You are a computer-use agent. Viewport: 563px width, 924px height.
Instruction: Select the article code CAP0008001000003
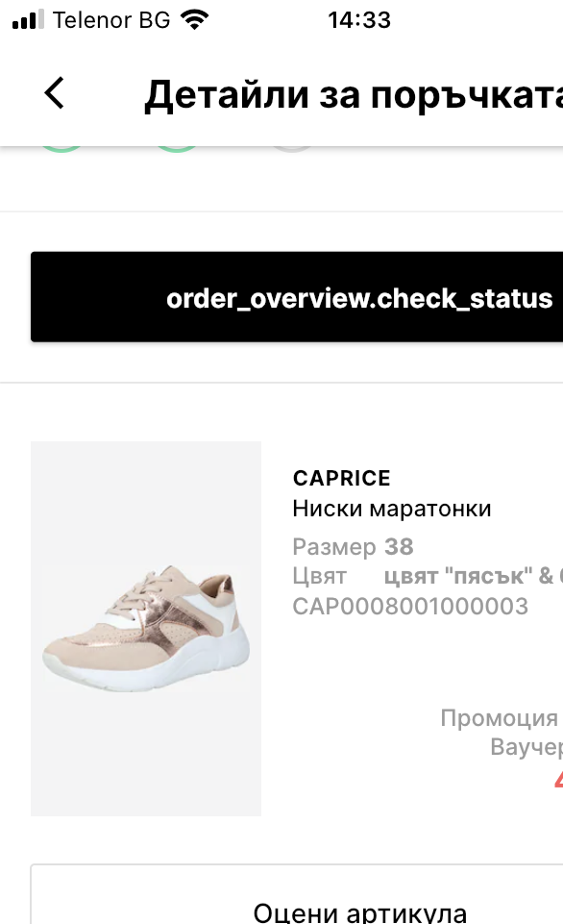tap(410, 606)
